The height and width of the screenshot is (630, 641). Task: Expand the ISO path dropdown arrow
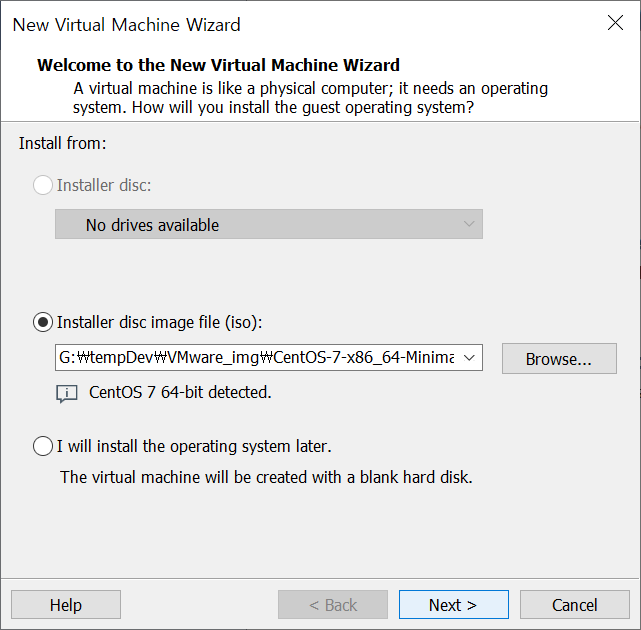(x=469, y=358)
